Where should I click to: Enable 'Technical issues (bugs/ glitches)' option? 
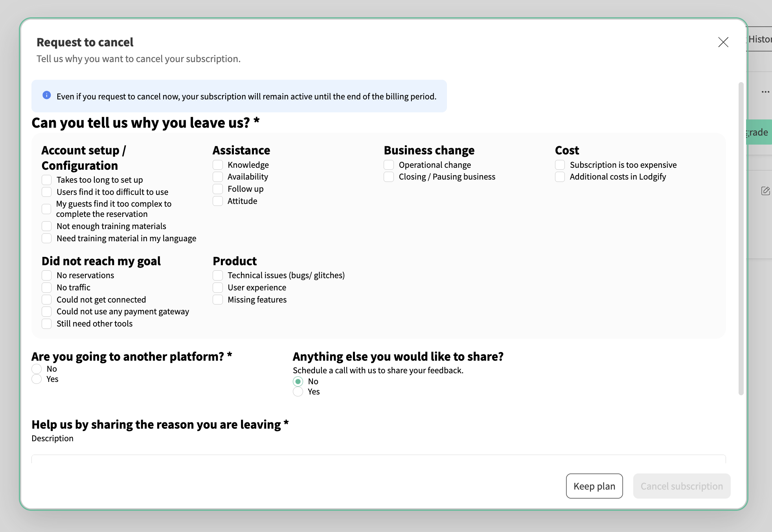[x=218, y=275]
